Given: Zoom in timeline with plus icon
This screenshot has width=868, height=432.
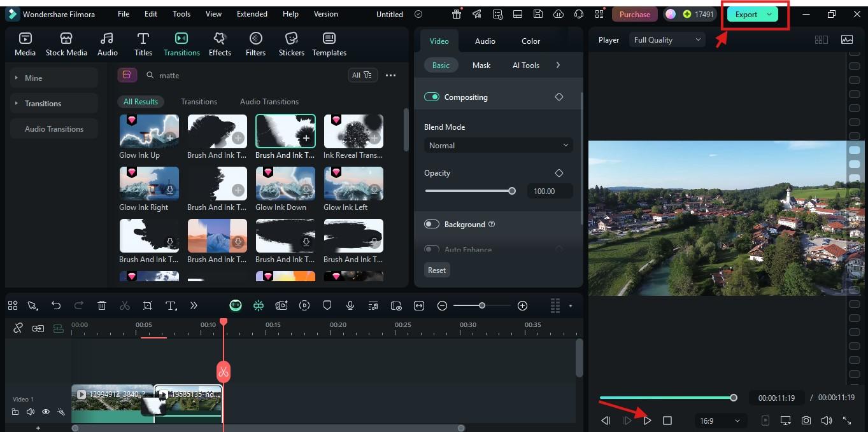Looking at the screenshot, I should pyautogui.click(x=522, y=306).
